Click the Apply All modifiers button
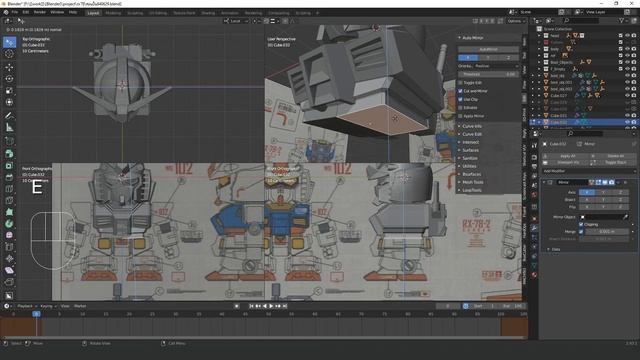The image size is (640, 360). pos(567,156)
